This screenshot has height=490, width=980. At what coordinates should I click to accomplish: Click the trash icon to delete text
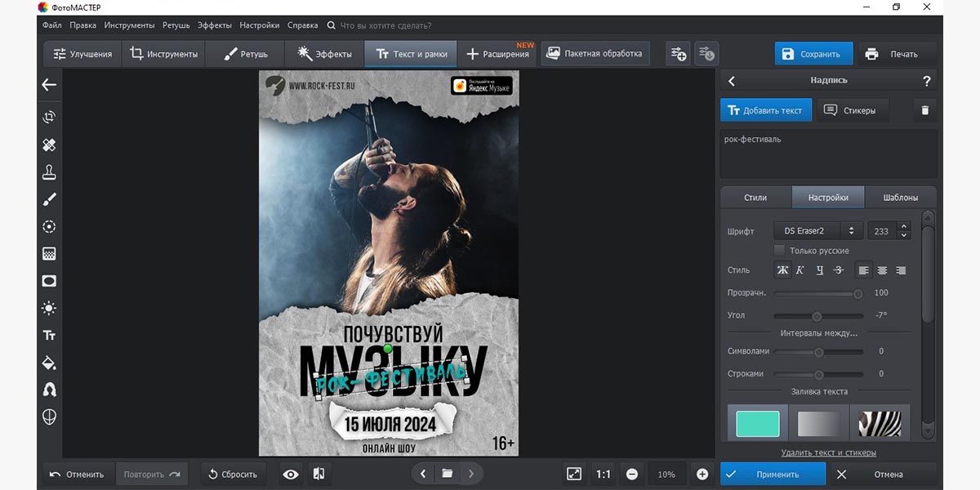[x=924, y=110]
